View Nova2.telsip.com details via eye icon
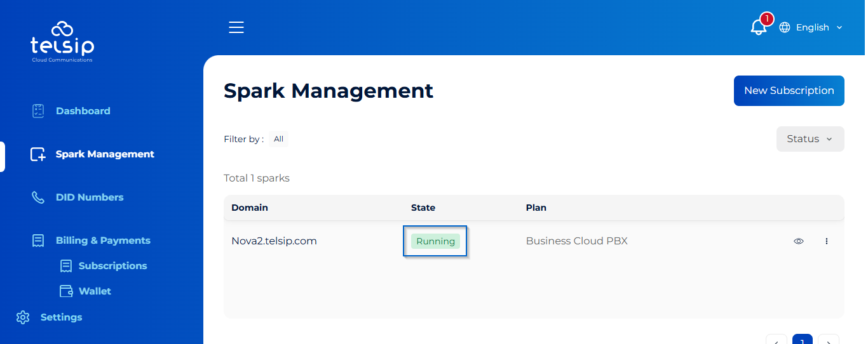Screen dimensions: 868x344 (x=799, y=241)
